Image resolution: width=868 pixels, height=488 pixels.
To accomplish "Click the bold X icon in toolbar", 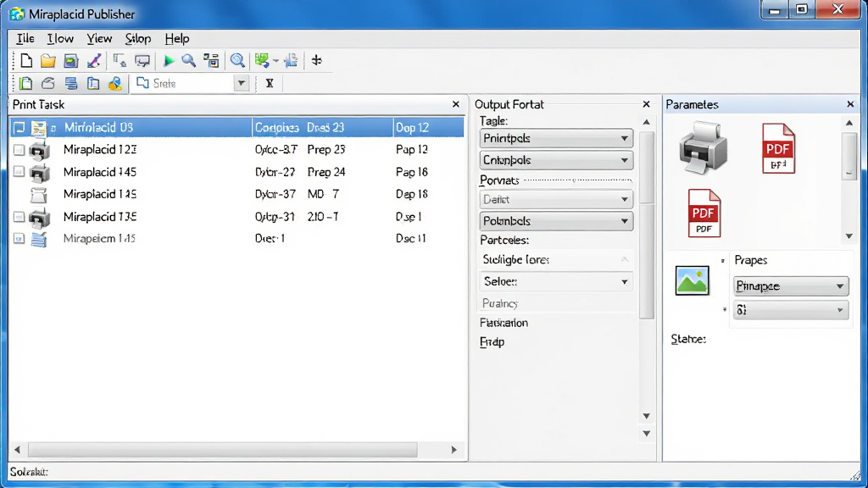I will 270,84.
